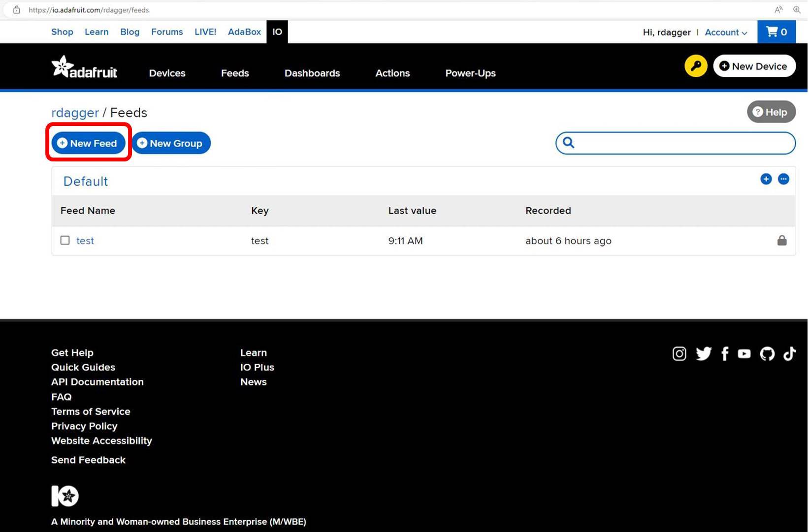Click the New Feed button

89,143
